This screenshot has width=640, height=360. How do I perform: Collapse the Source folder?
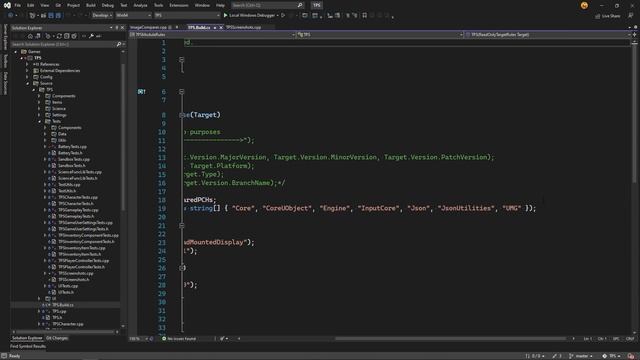click(x=27, y=83)
